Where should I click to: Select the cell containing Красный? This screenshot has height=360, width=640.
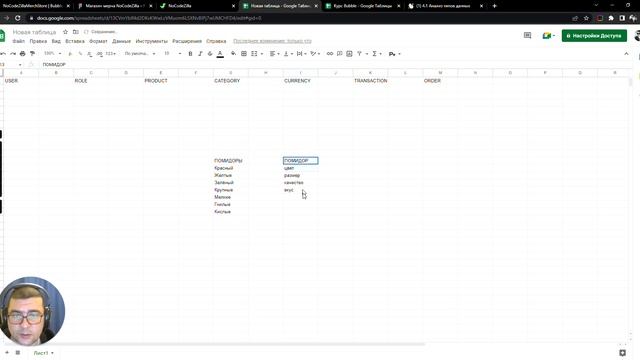click(x=231, y=168)
